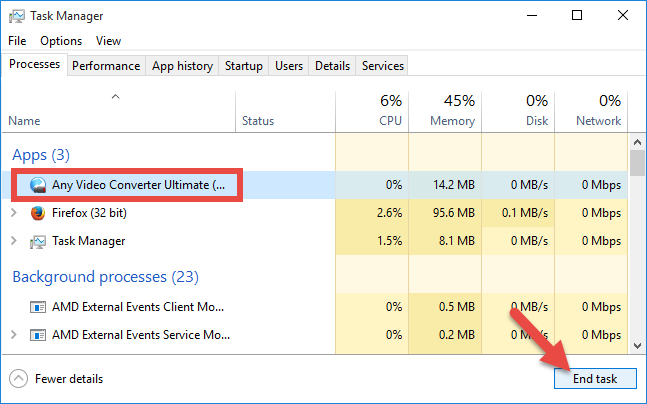Select the Firefox (32 bit) row
Screen dimensions: 647x404
click(316, 213)
